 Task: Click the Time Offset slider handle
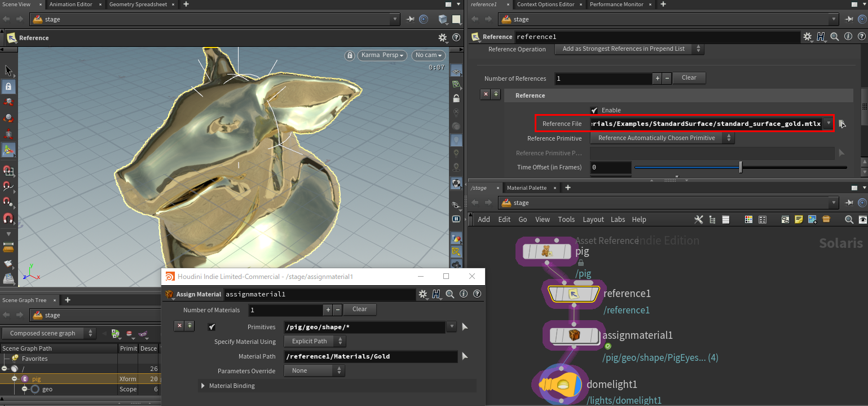tap(741, 167)
